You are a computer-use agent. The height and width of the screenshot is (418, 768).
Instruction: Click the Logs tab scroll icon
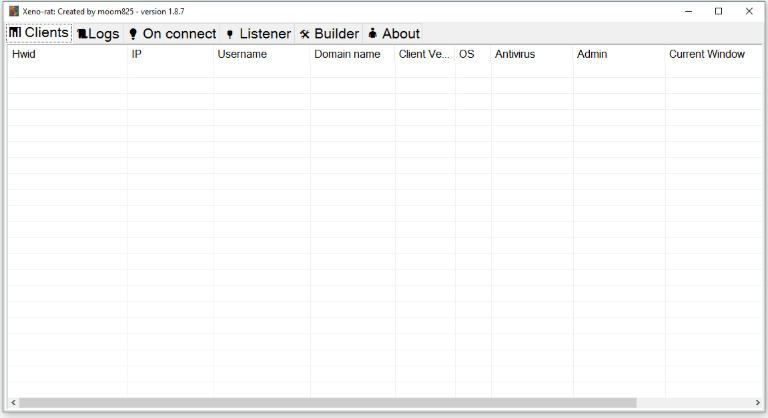pos(82,34)
